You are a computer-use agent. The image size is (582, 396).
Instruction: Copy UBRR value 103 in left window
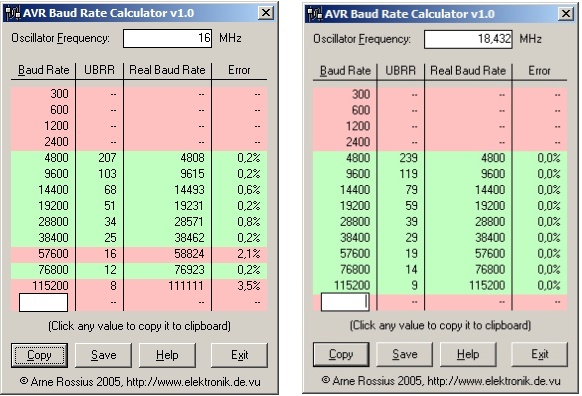coord(107,174)
